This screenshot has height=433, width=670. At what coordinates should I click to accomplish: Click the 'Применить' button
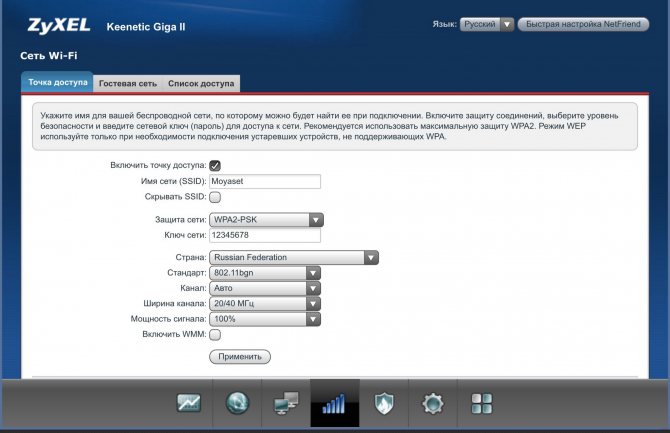pos(240,356)
